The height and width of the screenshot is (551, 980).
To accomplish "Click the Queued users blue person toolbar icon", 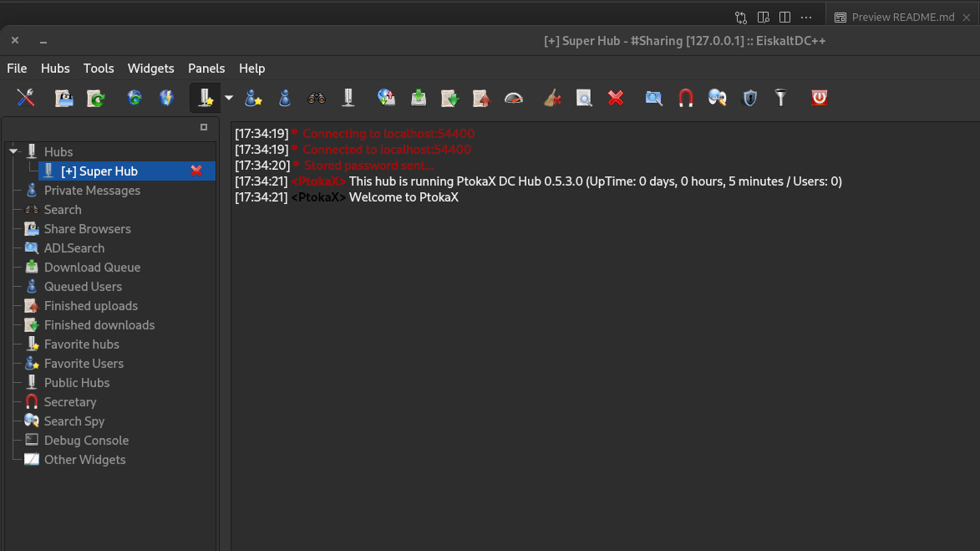I will 284,98.
